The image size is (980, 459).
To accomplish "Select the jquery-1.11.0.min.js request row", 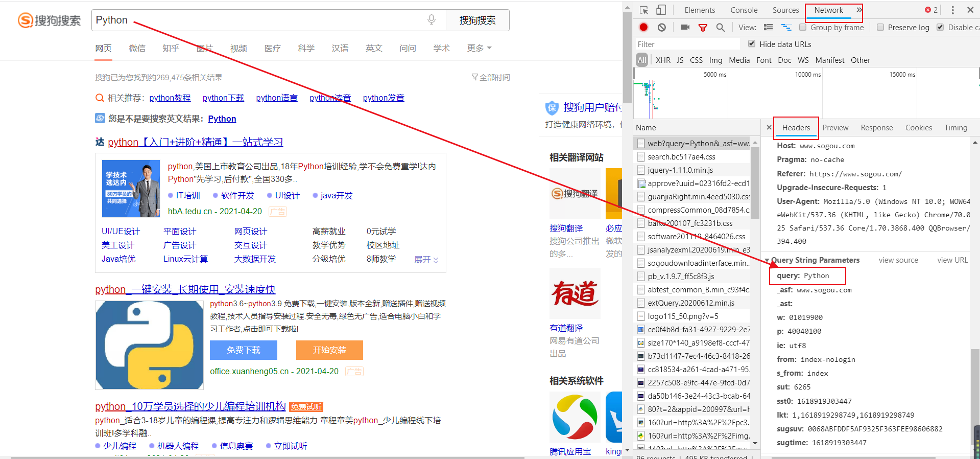I will pyautogui.click(x=692, y=170).
